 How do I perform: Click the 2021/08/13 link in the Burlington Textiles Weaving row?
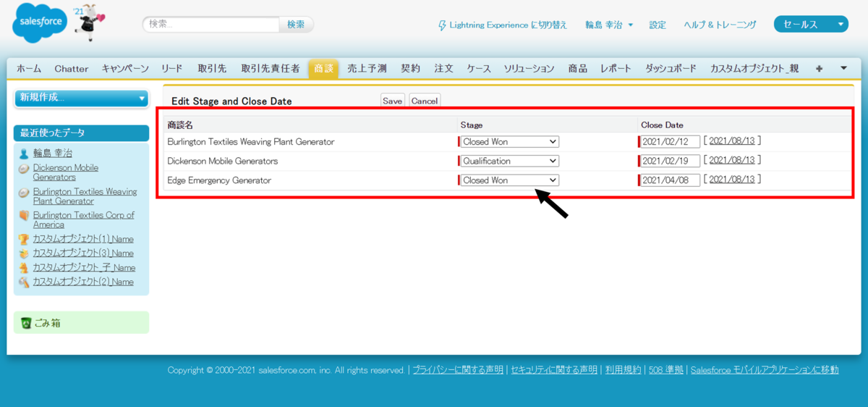click(732, 140)
